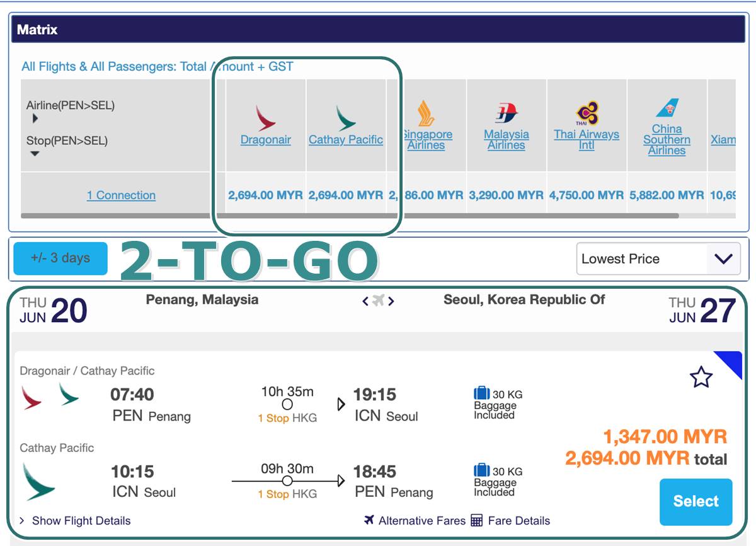Viewport: 756px width, 546px height.
Task: Click the China Southern Airlines logo
Action: [x=667, y=108]
